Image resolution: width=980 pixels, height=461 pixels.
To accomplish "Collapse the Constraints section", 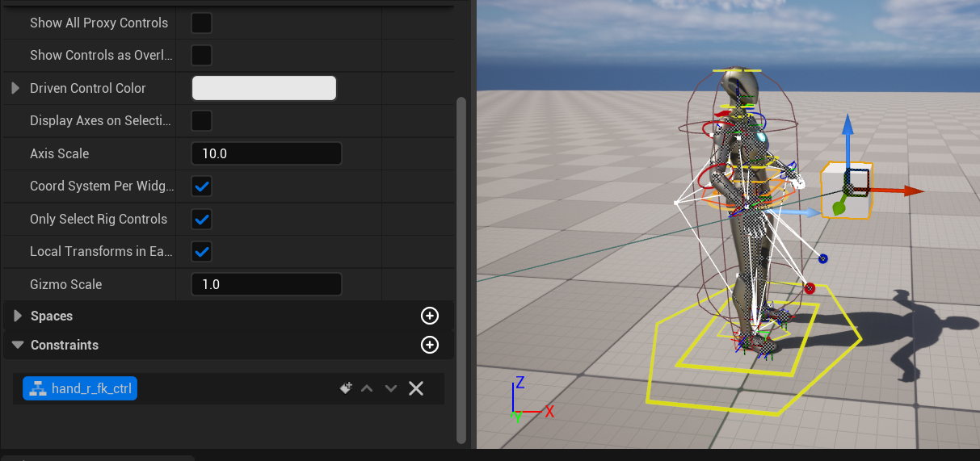I will [16, 345].
